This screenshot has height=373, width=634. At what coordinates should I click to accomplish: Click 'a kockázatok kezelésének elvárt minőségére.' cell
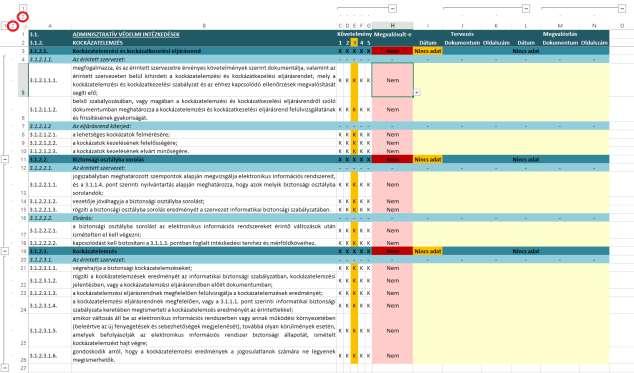[x=204, y=151]
